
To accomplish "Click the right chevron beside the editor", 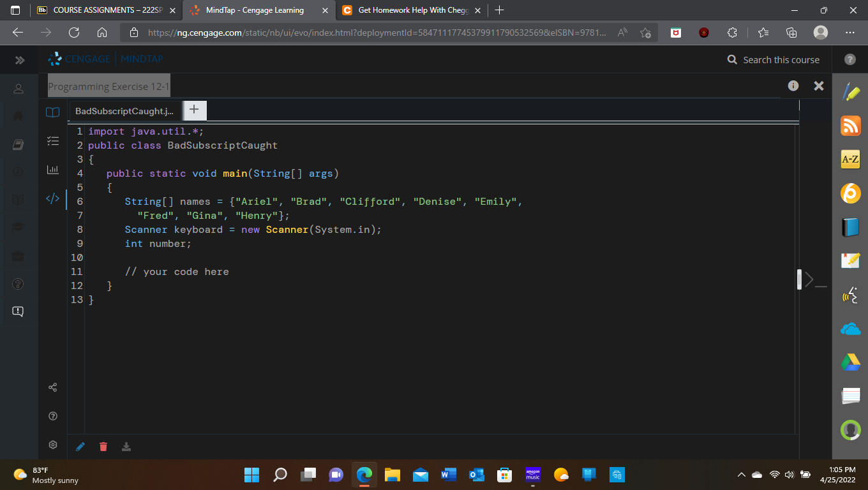I will coord(809,279).
